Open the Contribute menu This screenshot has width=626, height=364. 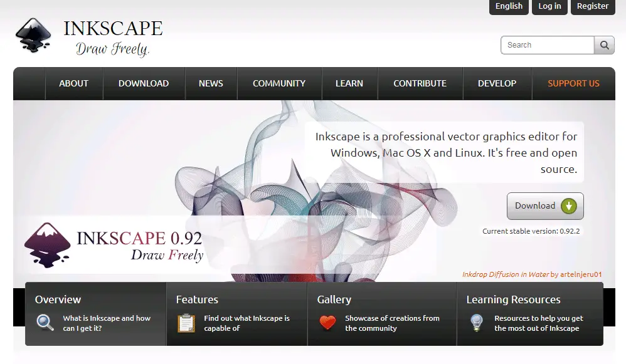[420, 83]
